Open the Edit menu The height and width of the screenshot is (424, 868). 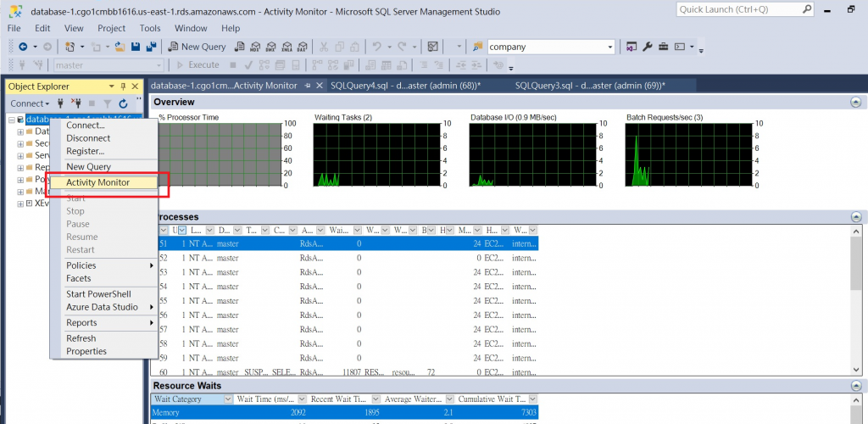(42, 28)
